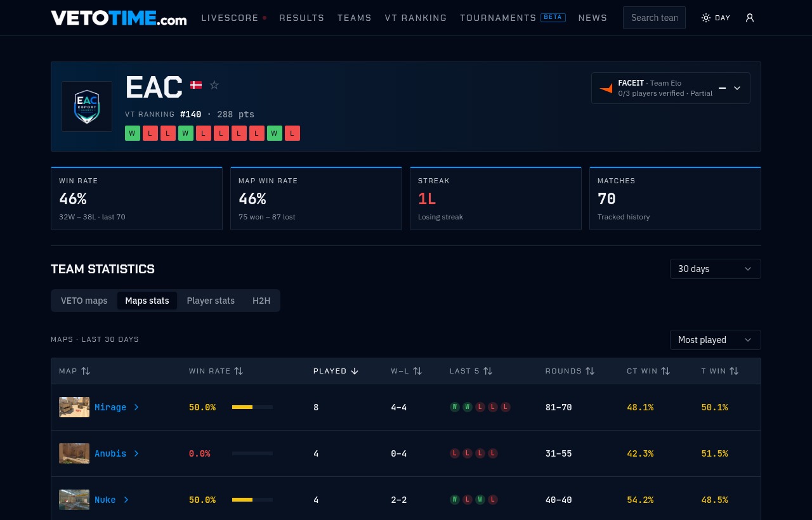
Task: Select the Maps stats tab
Action: [x=147, y=301]
